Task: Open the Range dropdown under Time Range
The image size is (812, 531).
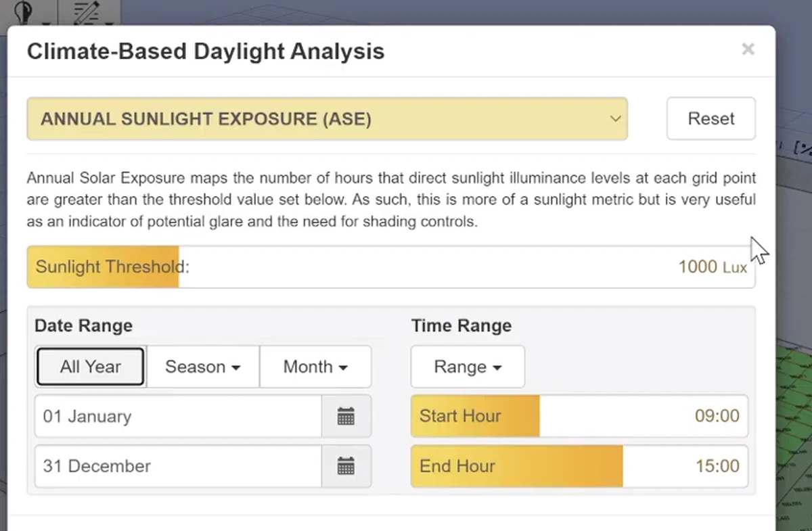Action: coord(467,367)
